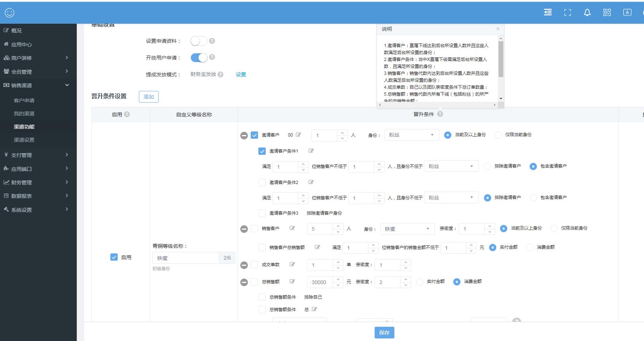This screenshot has width=644, height=341.
Task: Open 客户申请 under 销售渠道
Action: pyautogui.click(x=24, y=100)
